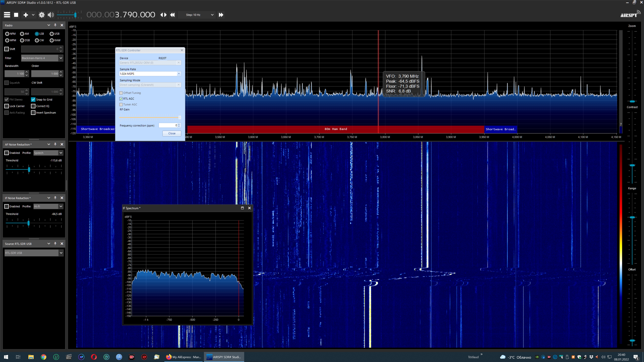
Task: Stop the radio with the stop button
Action: tap(16, 15)
